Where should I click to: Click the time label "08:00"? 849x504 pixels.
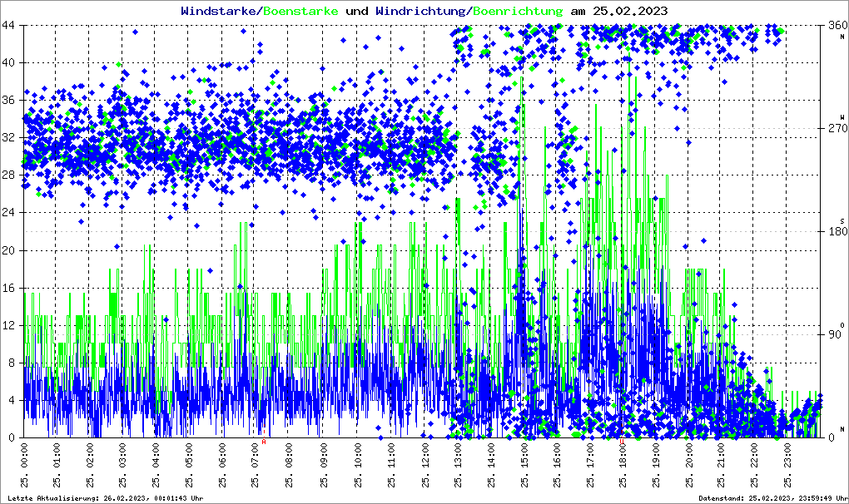pyautogui.click(x=290, y=455)
